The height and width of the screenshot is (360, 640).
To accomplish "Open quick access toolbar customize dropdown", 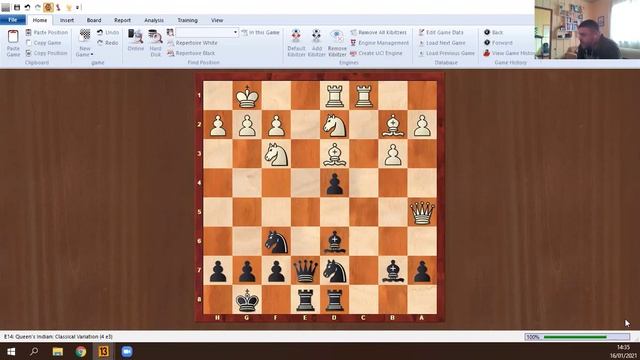I will [x=78, y=7].
